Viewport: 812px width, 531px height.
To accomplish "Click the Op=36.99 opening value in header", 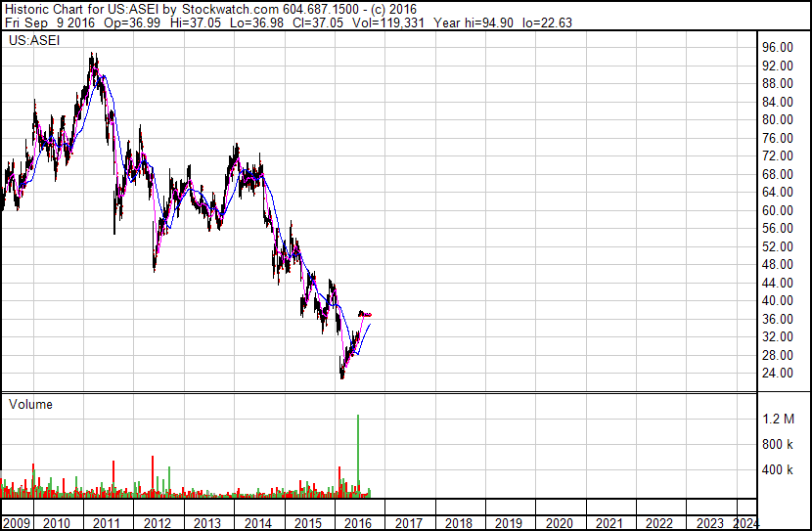I will coord(132,22).
